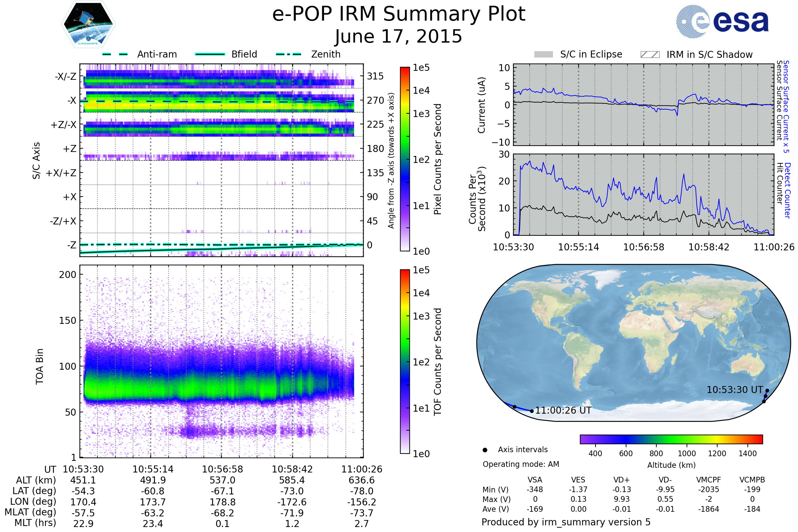This screenshot has height=532, width=798.
Task: Click the S/C in Eclipse gray legend patch
Action: [x=544, y=55]
